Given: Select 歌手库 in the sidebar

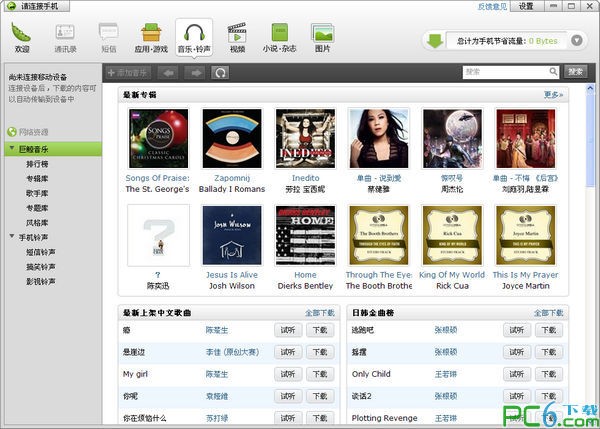Looking at the screenshot, I should (x=37, y=193).
